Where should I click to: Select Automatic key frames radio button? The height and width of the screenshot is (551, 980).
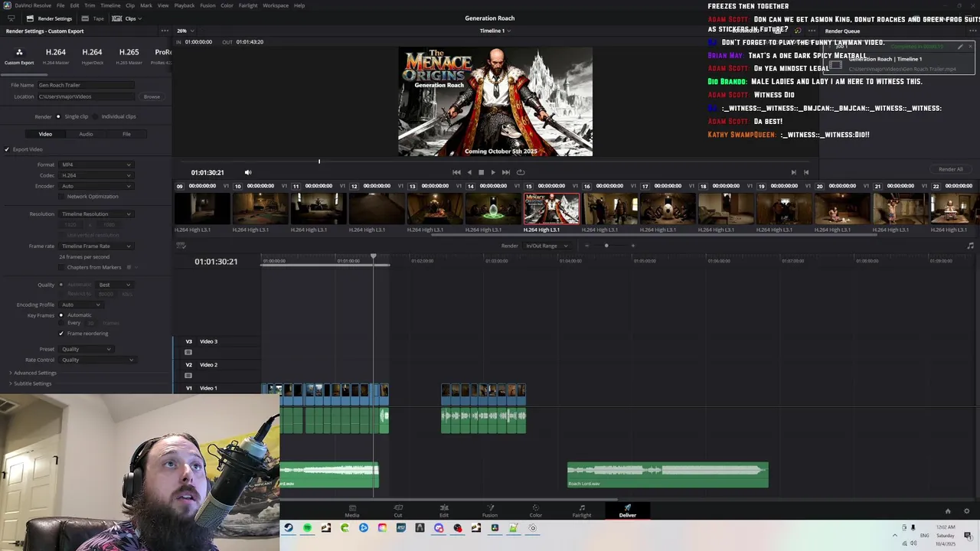point(62,315)
